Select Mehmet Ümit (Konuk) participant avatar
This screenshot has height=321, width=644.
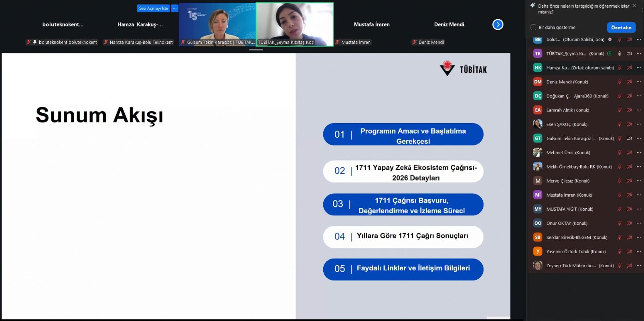click(x=538, y=152)
